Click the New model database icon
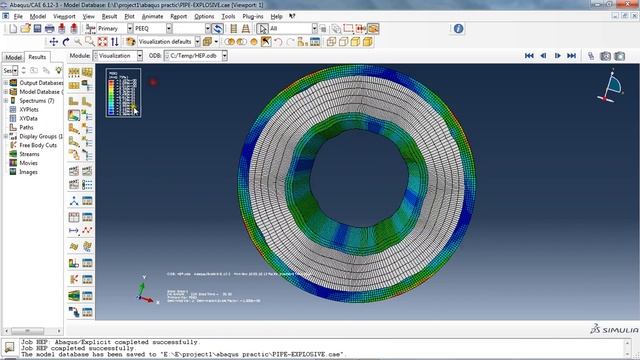Screen dimensions: 640x360 (x=13, y=29)
